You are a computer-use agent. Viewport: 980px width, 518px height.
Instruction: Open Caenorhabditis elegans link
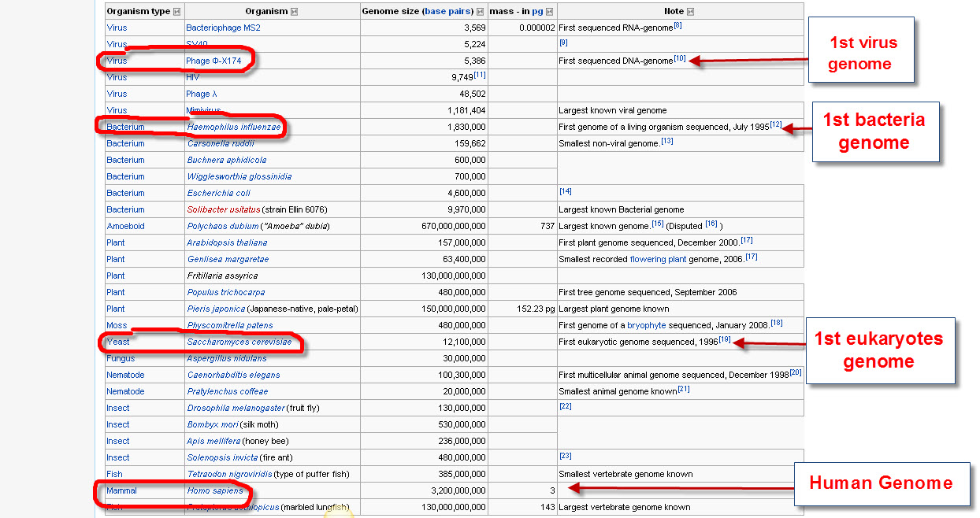tap(233, 375)
